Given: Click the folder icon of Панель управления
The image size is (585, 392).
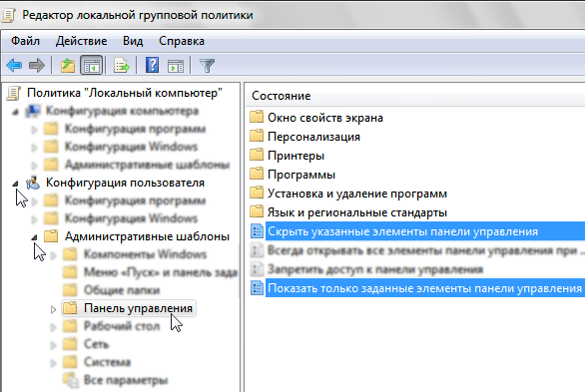Looking at the screenshot, I should tap(70, 308).
